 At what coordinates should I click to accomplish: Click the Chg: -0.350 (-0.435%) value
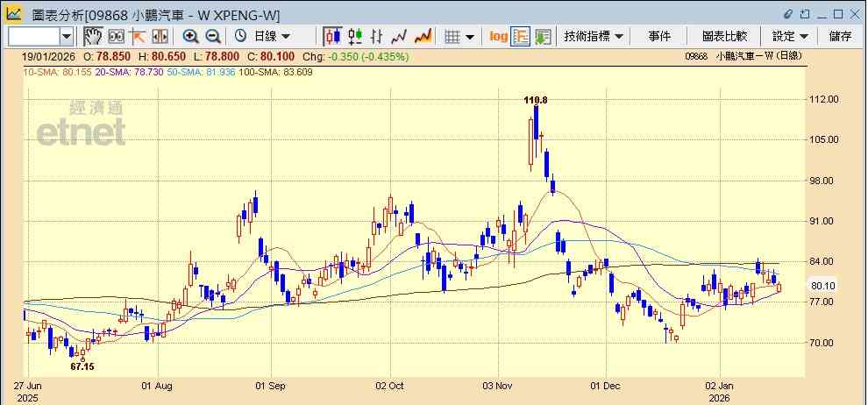coord(355,57)
